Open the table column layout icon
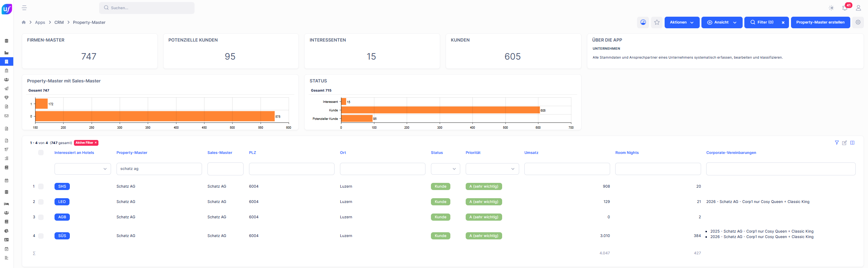Screen dimensions: 868x268 852,143
